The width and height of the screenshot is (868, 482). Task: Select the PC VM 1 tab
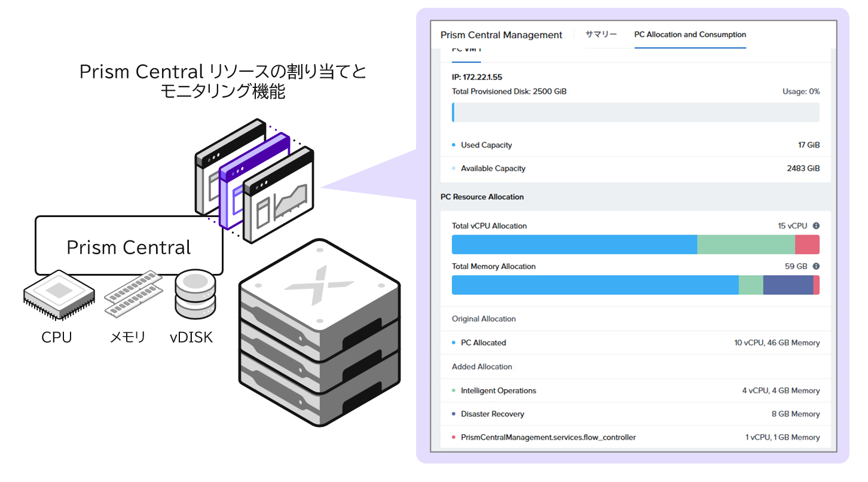[466, 51]
